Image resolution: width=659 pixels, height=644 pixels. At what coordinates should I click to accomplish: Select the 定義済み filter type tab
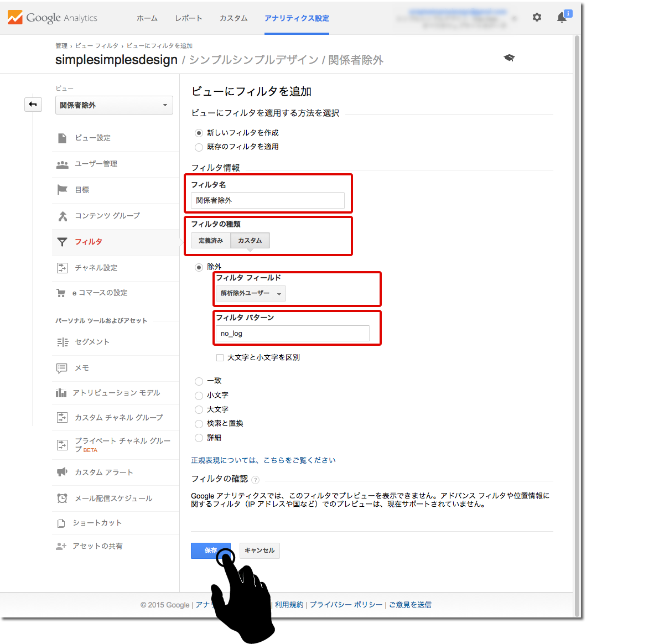pyautogui.click(x=210, y=241)
